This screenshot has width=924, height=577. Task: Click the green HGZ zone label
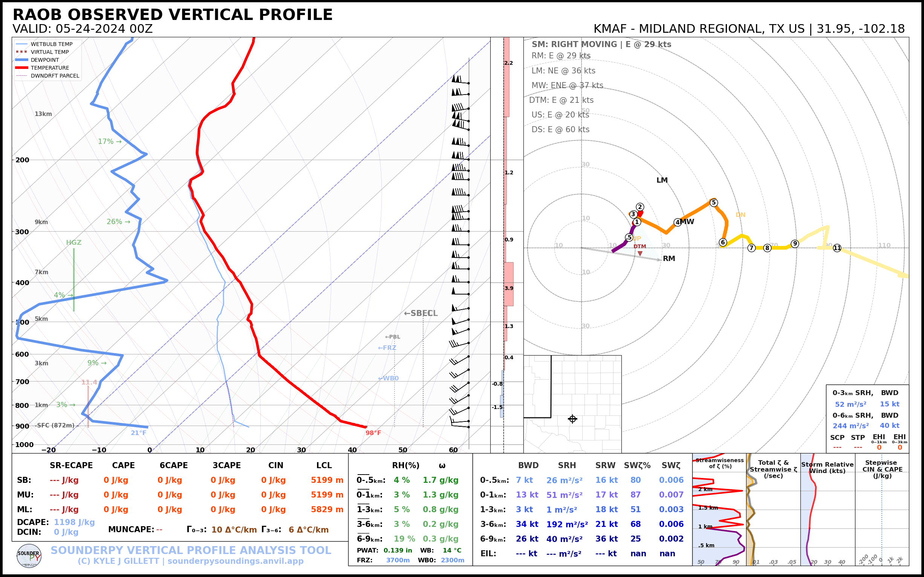[x=73, y=243]
